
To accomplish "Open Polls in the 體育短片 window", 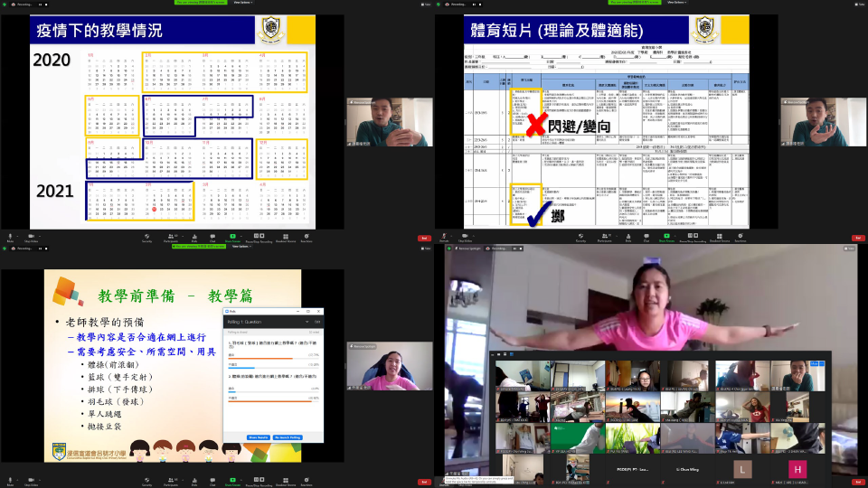I will (x=628, y=238).
